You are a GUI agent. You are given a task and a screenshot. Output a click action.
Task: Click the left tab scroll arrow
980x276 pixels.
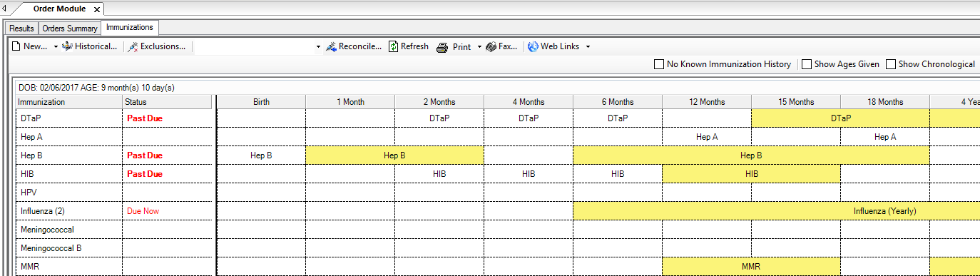click(x=5, y=8)
